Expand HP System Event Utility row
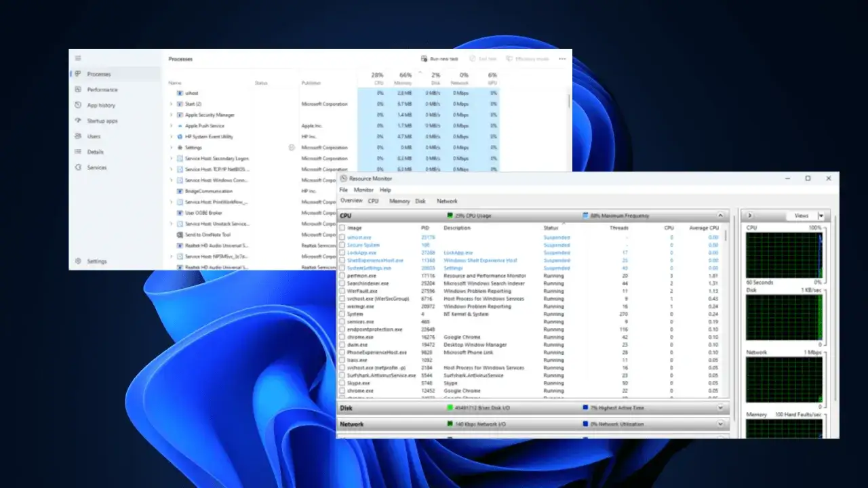Image resolution: width=868 pixels, height=488 pixels. [x=172, y=136]
